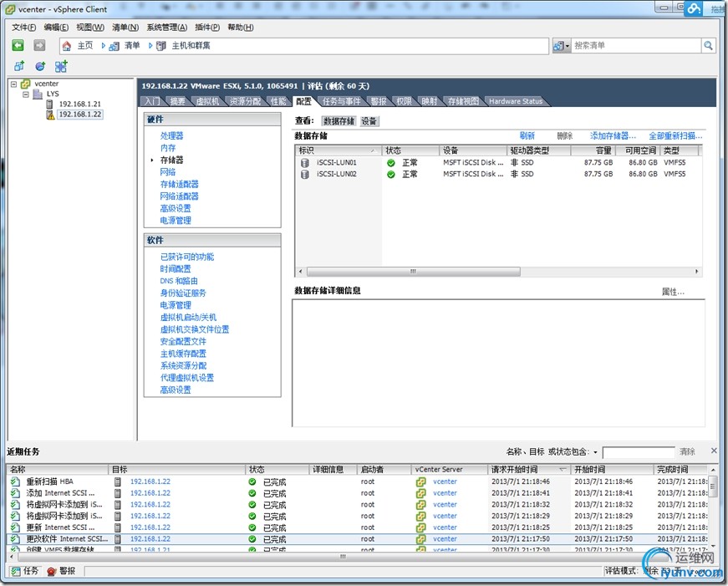The image size is (728, 586).
Task: Select the 数据存储 view button
Action: [x=339, y=121]
